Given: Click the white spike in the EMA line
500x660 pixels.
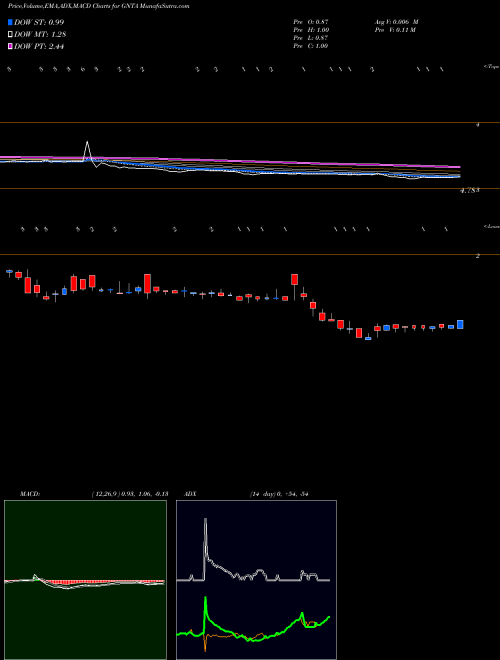Looking at the screenshot, I should 88,150.
